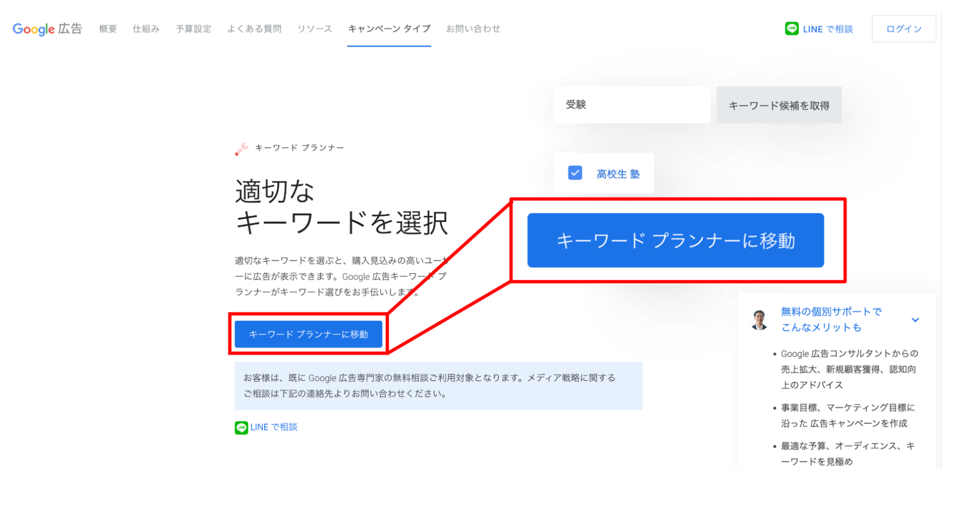
Task: Click the small キーワード プランナーに移動 button
Action: 308,334
